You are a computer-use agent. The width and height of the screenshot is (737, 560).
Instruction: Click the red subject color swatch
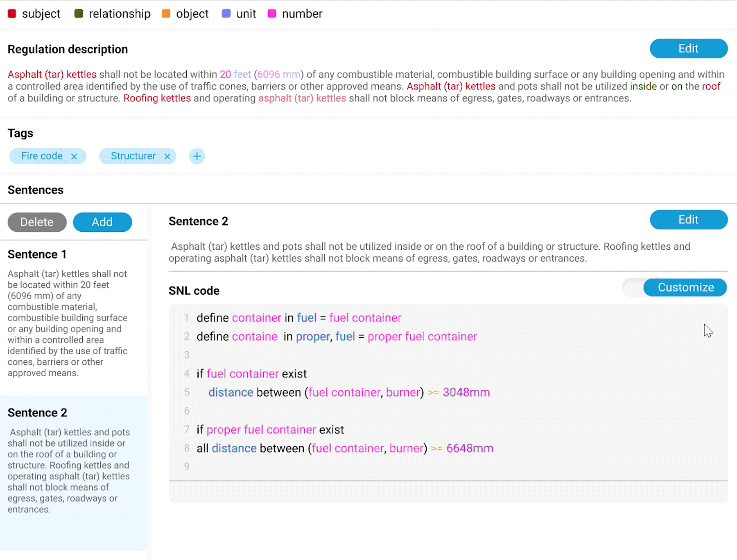click(12, 14)
